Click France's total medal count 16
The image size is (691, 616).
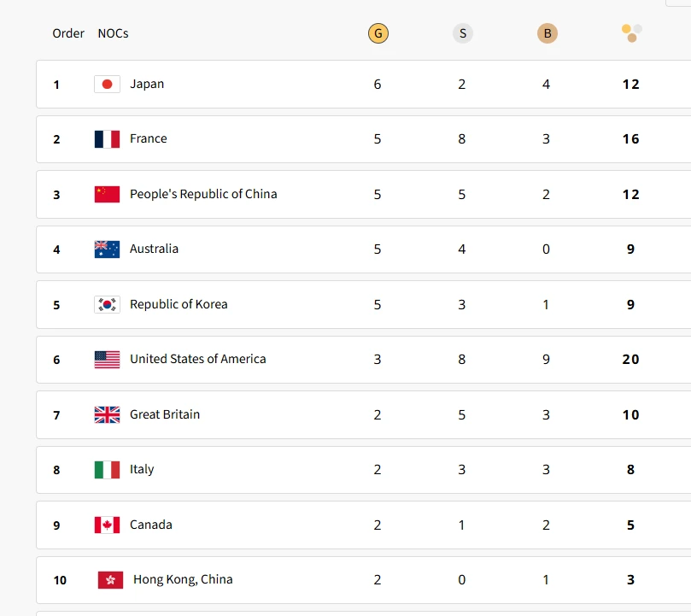tap(630, 139)
